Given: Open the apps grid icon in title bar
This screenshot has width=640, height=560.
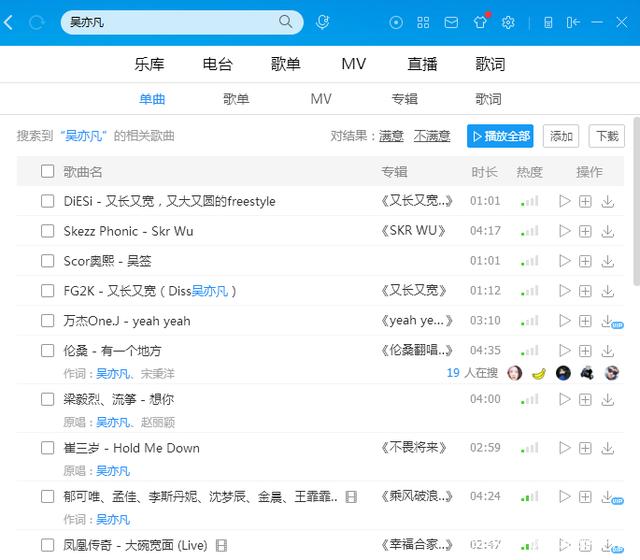Looking at the screenshot, I should 424,22.
